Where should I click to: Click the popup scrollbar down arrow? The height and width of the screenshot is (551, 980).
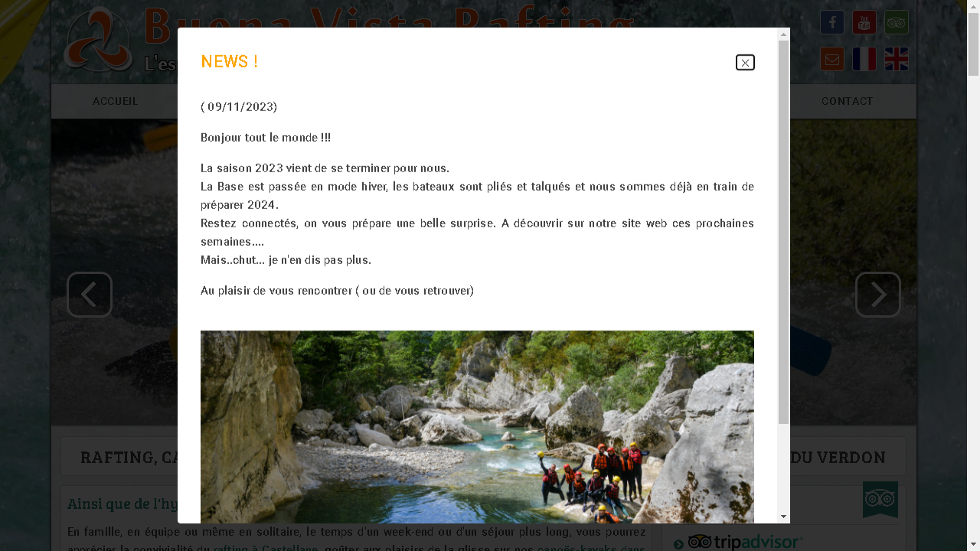coord(783,517)
